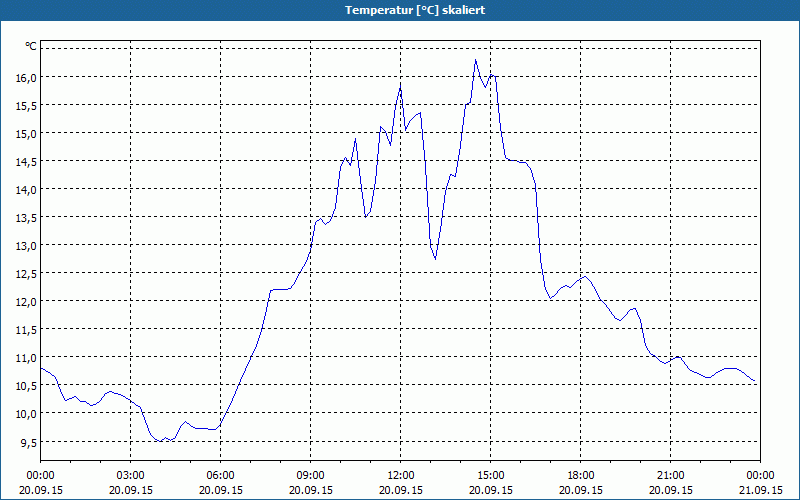Click the 15:00 time label
The image size is (800, 500).
coord(491,476)
